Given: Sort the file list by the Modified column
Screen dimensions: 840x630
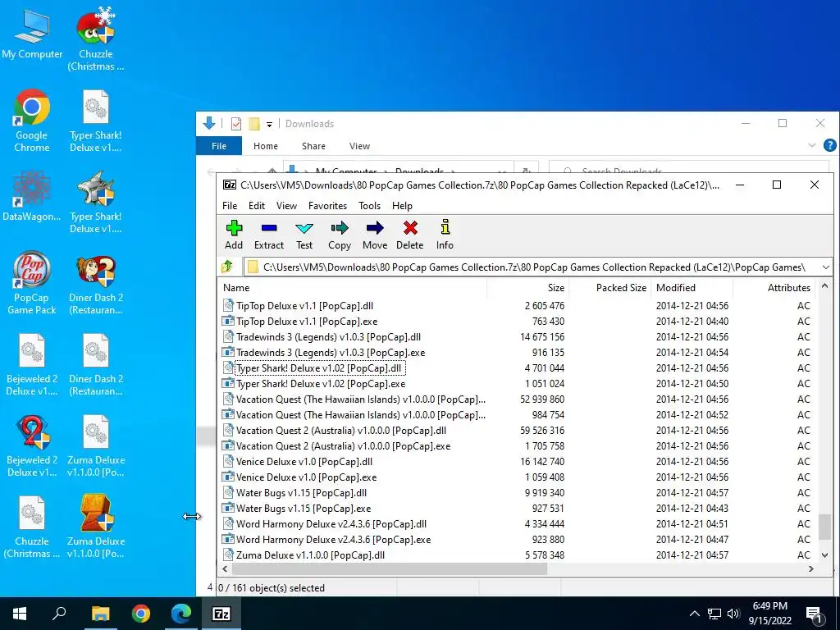Looking at the screenshot, I should point(692,288).
